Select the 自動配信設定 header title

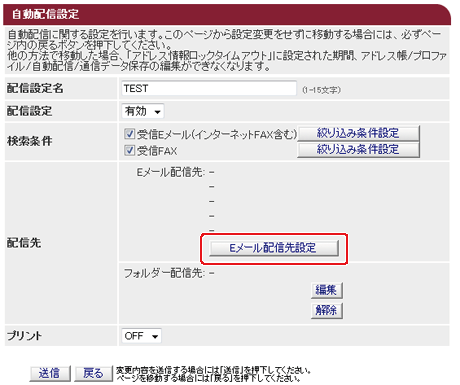coord(46,14)
